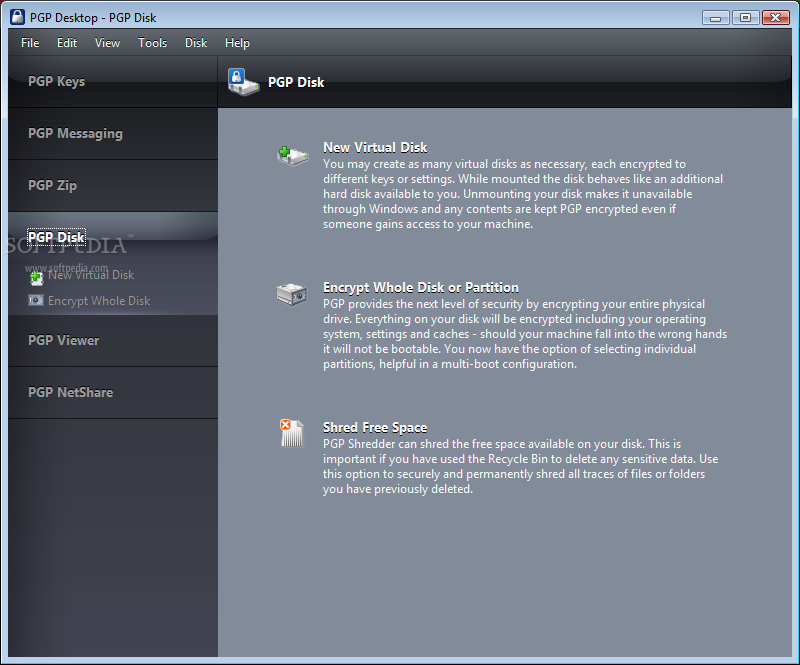Click the New Virtual Disk heading
Image resolution: width=800 pixels, height=665 pixels.
(375, 147)
